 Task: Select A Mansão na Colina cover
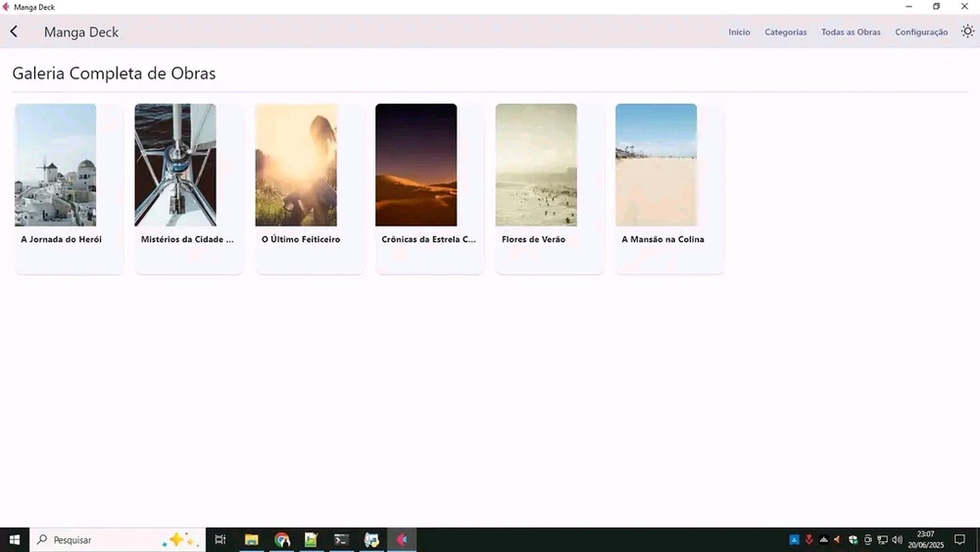coord(656,165)
